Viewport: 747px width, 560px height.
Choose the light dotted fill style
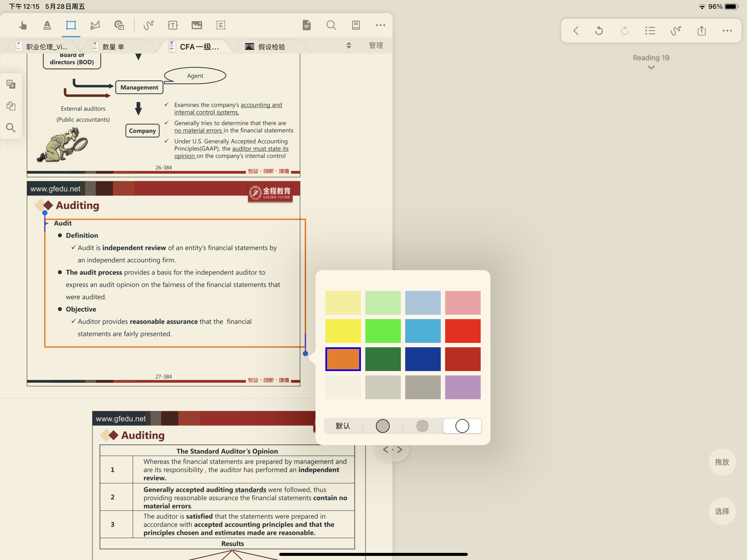[x=422, y=426]
